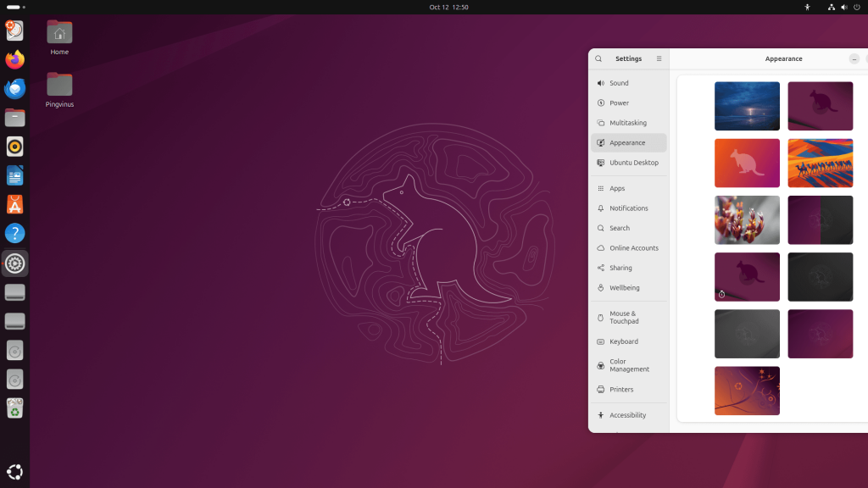
Task: Select the blue ocean wallpaper thumbnail
Action: 747,106
